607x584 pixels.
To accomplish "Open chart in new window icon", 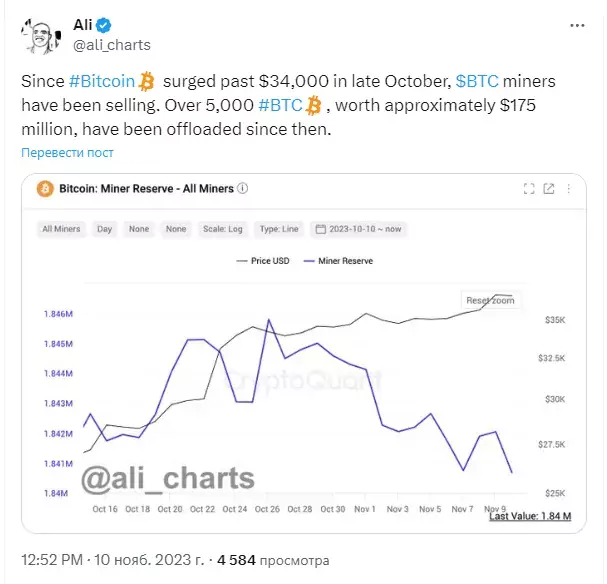I will coord(549,188).
